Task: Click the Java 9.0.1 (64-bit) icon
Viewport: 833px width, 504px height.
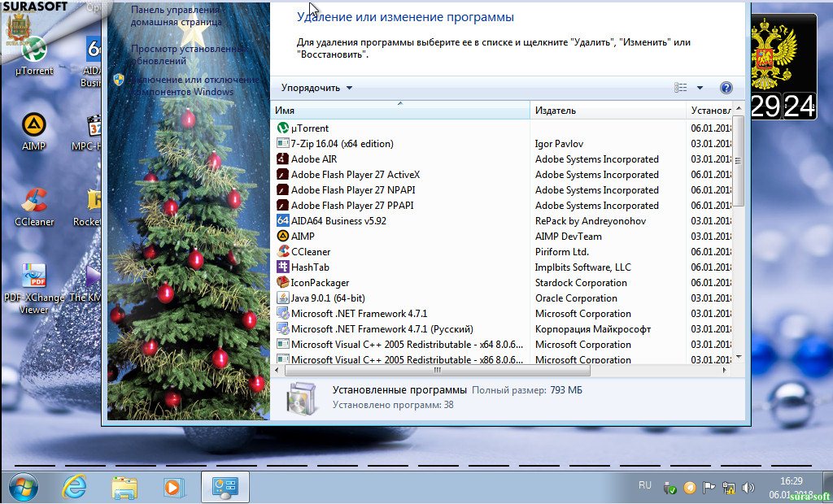Action: (x=282, y=298)
